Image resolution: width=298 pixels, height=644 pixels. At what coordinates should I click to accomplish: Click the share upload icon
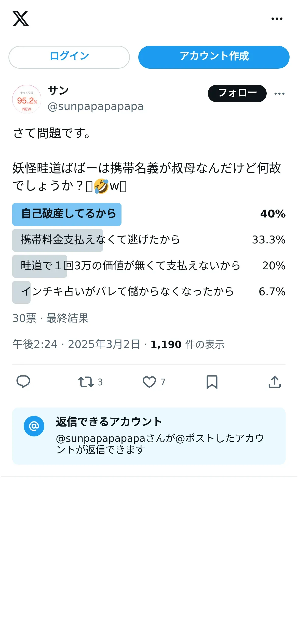pyautogui.click(x=275, y=382)
